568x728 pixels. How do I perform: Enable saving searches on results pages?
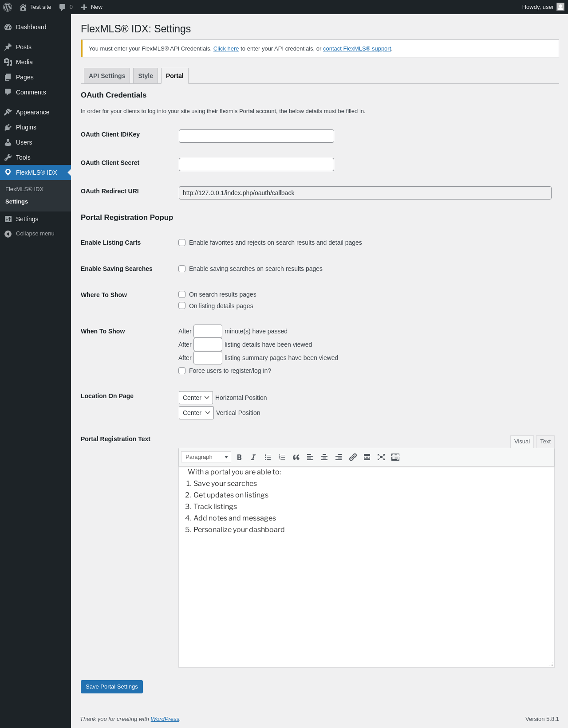(182, 269)
